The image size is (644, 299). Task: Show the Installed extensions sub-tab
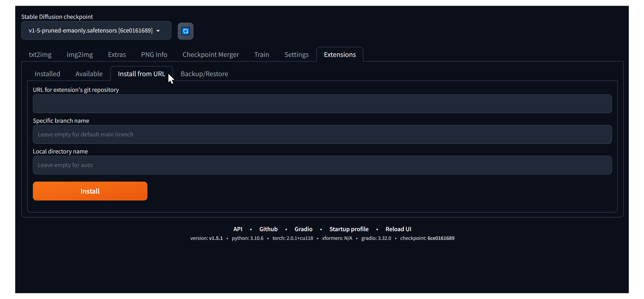pyautogui.click(x=47, y=74)
